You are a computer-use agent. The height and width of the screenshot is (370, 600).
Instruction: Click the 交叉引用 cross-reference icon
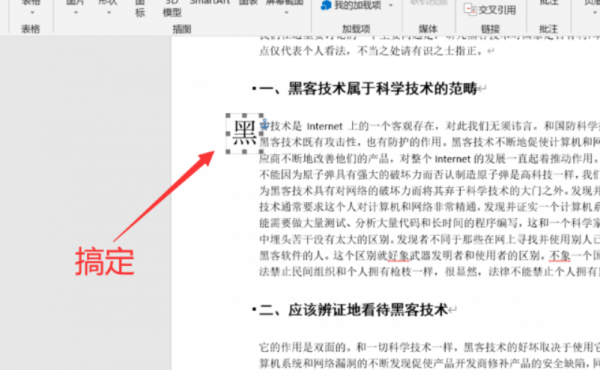470,9
